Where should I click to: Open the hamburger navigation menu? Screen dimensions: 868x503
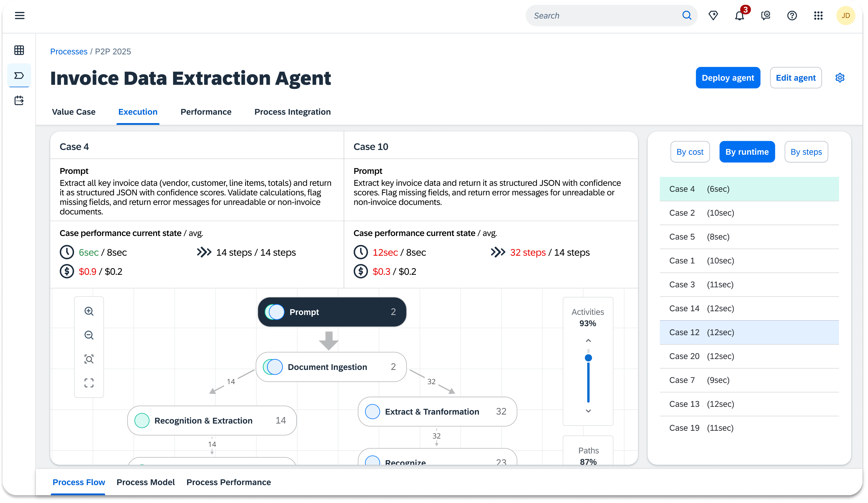[20, 15]
